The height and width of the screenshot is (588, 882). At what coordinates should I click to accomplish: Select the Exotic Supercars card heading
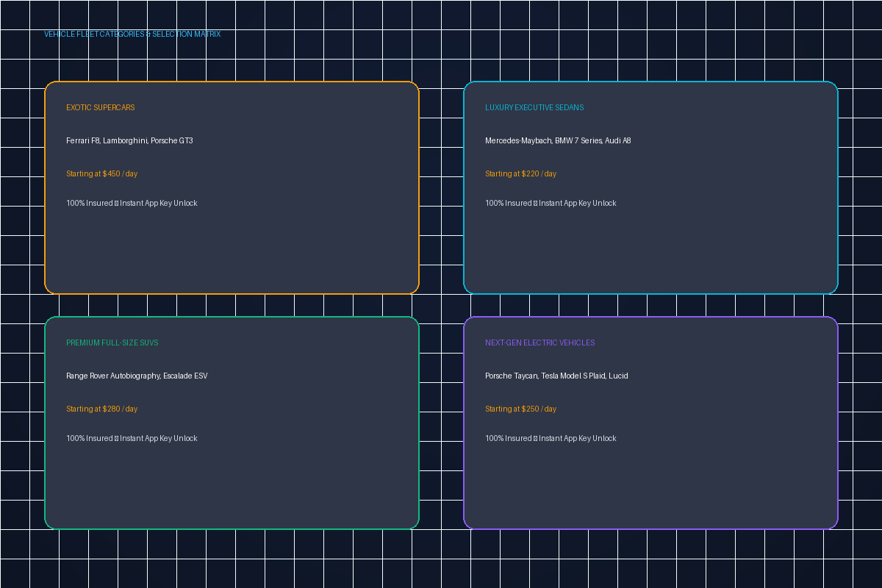101,107
